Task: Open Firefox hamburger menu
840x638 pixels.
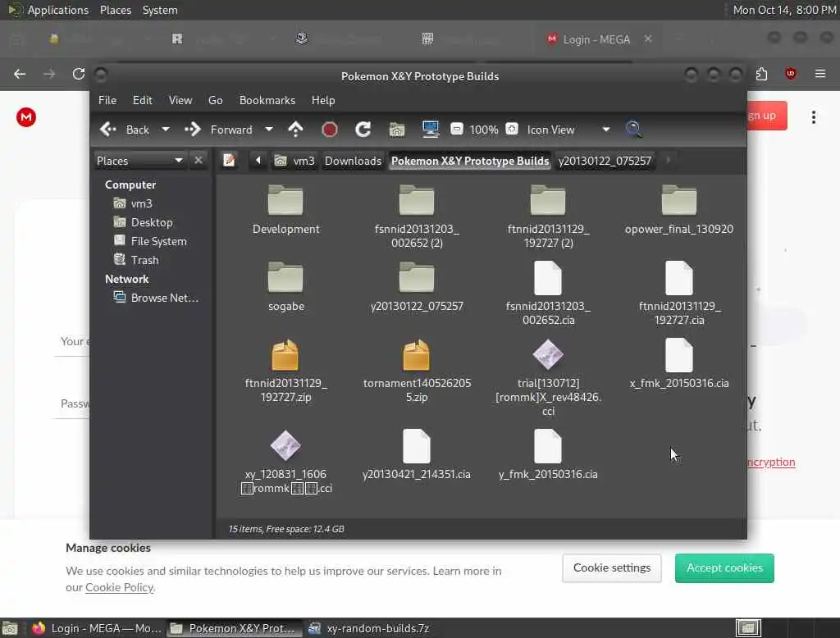Action: click(x=820, y=73)
